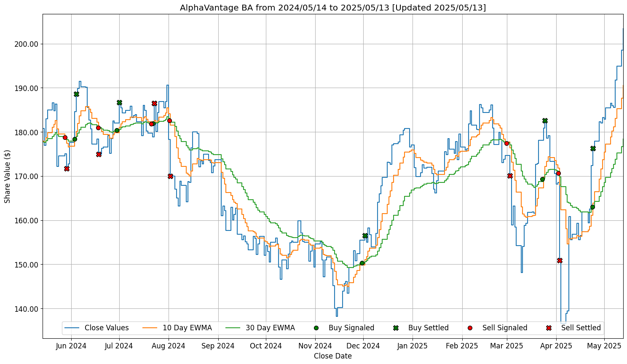Click the Buy Settled X near 156.5 in December 2024
Viewport: 627px width, 364px height.
pyautogui.click(x=365, y=236)
